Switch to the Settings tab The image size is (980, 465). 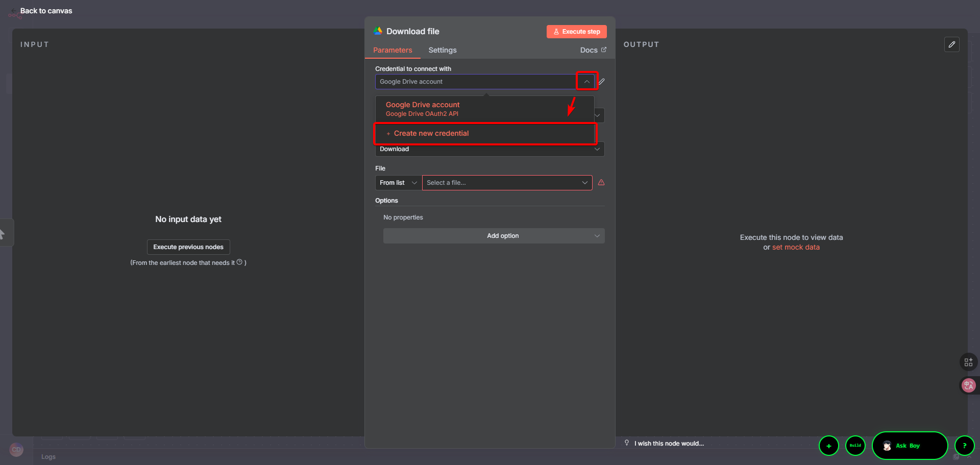point(442,50)
